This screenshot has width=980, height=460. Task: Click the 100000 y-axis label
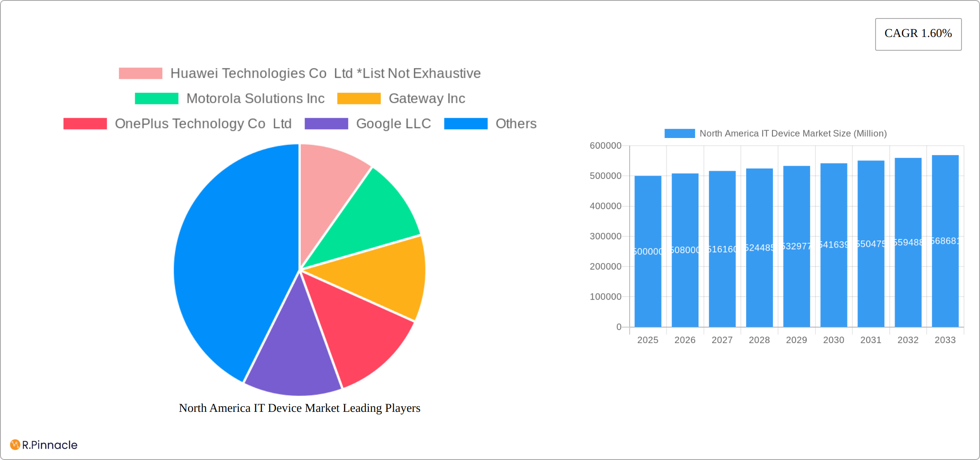click(606, 297)
